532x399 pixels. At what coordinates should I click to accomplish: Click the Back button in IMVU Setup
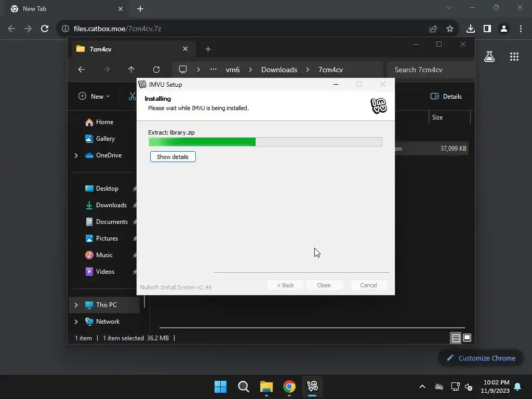click(285, 285)
